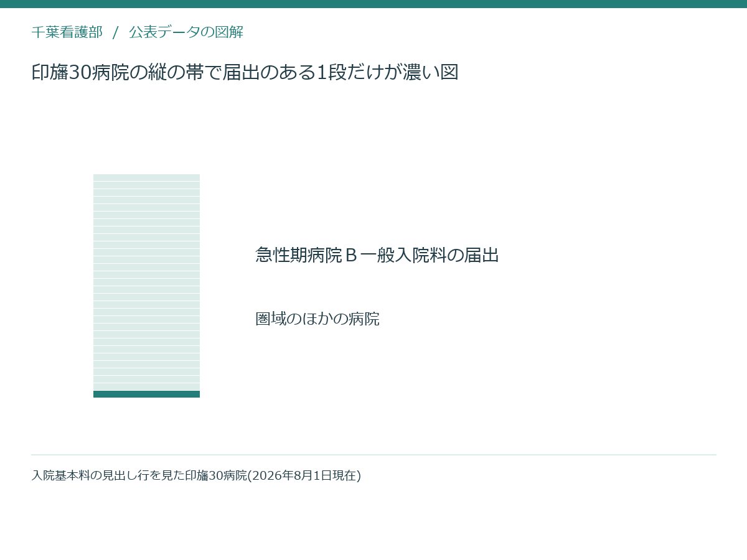Select the 公表データの図解 breadcrumb label
Viewport: 747px width, 560px height.
[186, 32]
